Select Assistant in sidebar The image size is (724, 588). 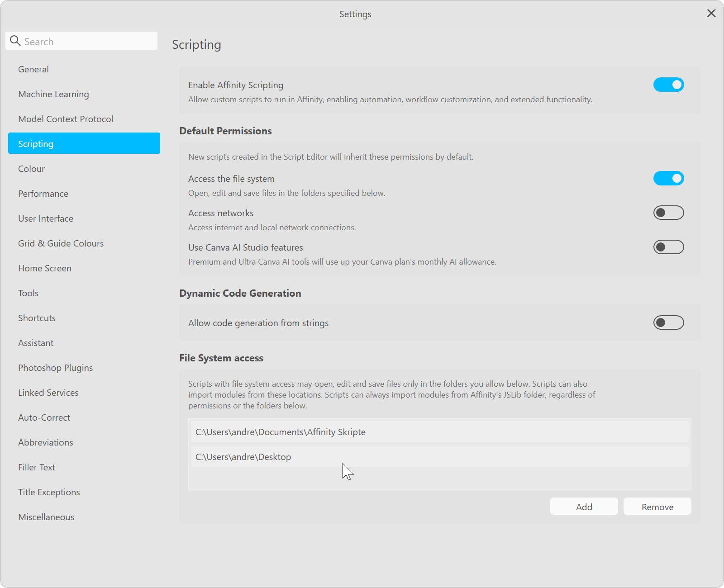(84, 343)
